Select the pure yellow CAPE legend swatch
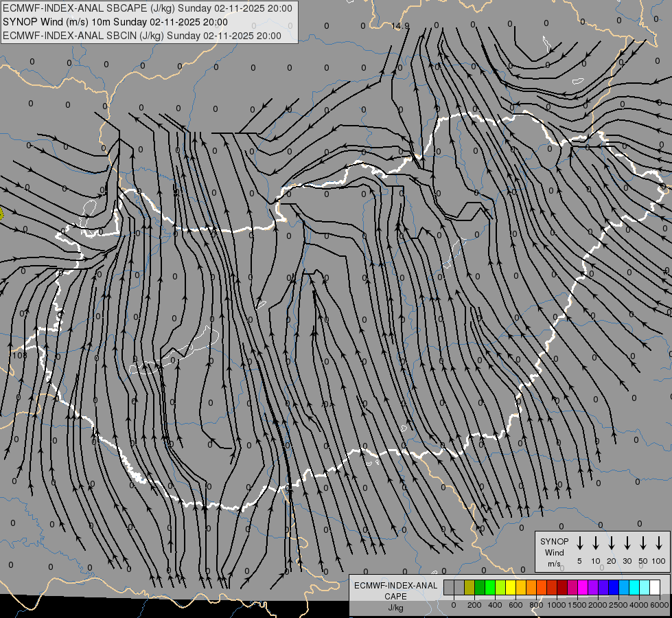Image resolution: width=672 pixels, height=618 pixels. (511, 587)
